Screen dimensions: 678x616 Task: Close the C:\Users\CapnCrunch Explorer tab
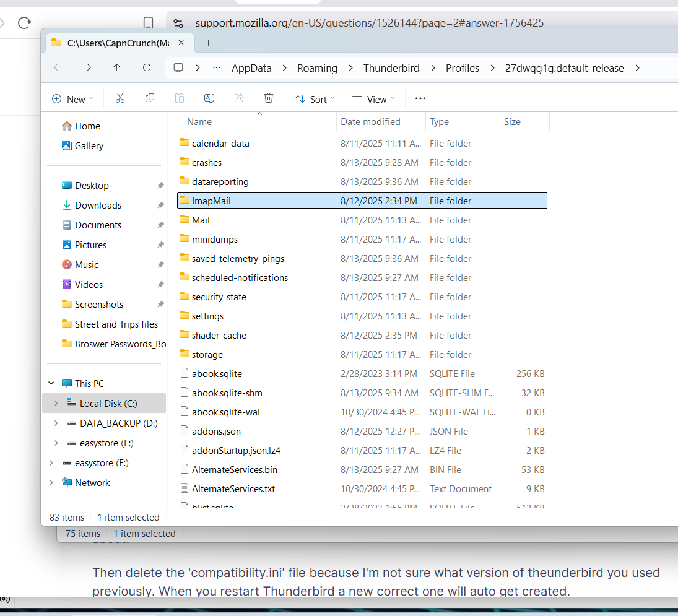tap(181, 43)
